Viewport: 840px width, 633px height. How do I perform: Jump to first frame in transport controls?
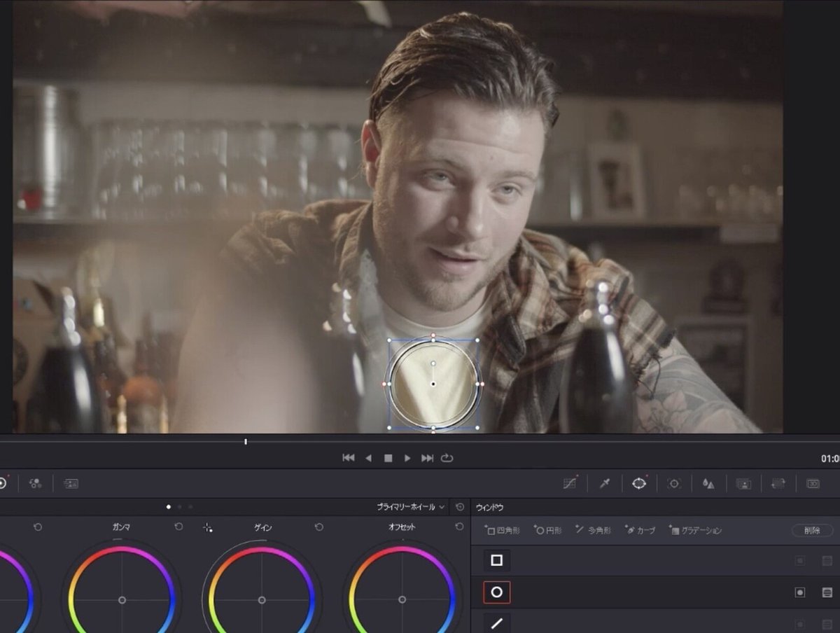[348, 458]
